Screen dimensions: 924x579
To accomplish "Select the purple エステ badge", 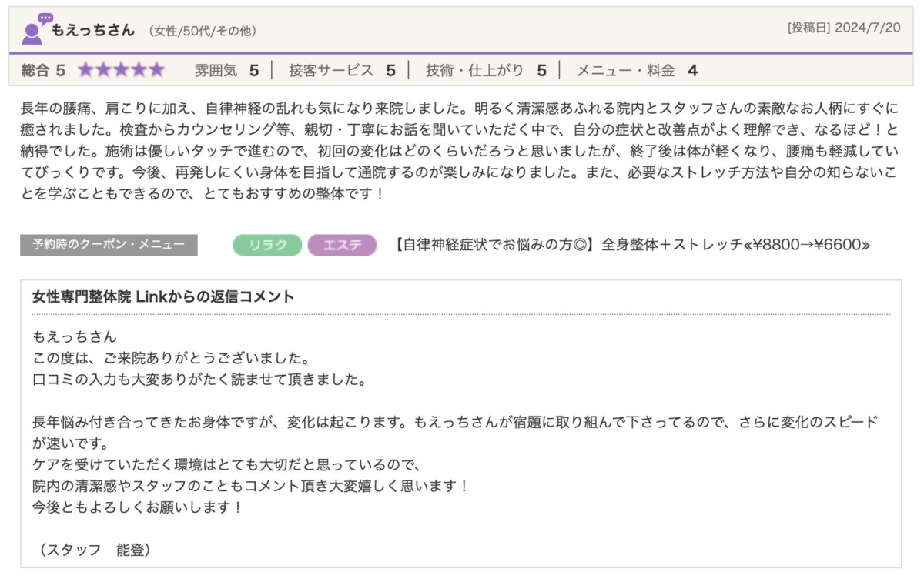I will point(342,245).
